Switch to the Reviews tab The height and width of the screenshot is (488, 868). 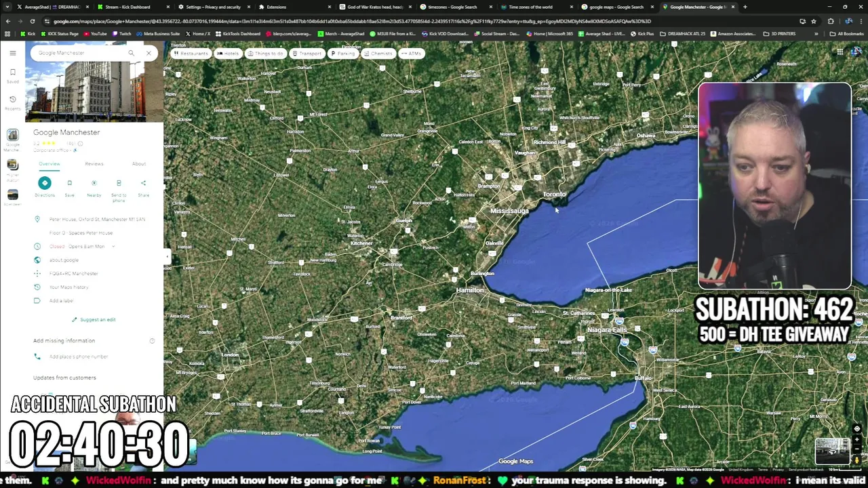[94, 163]
